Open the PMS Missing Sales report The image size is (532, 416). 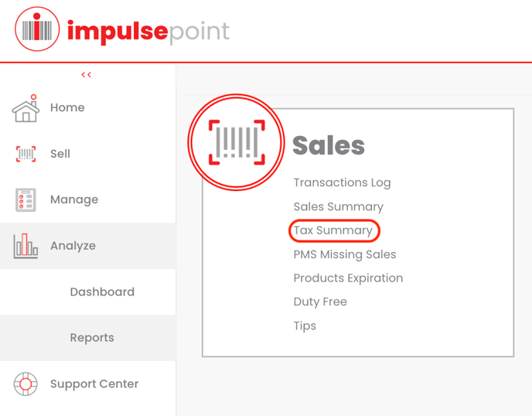(345, 254)
